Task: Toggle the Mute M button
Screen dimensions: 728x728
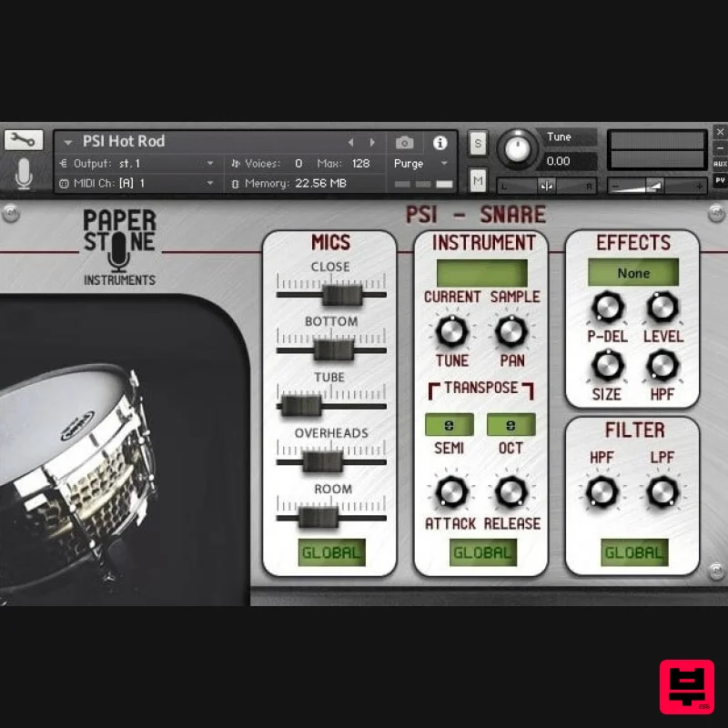Action: click(478, 180)
